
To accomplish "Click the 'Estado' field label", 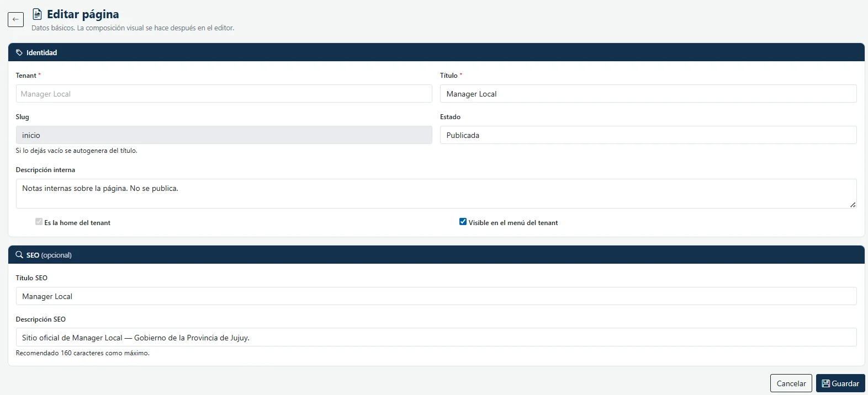I will pos(450,117).
